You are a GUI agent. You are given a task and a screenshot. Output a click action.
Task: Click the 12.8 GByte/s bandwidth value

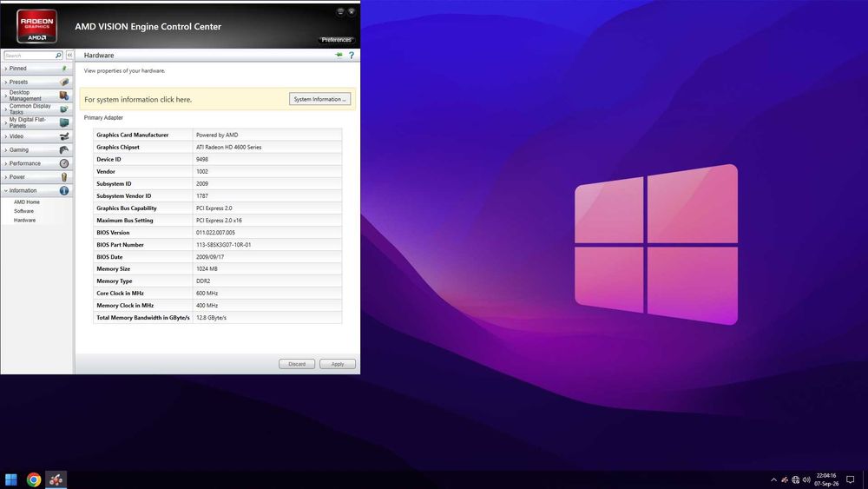(211, 318)
